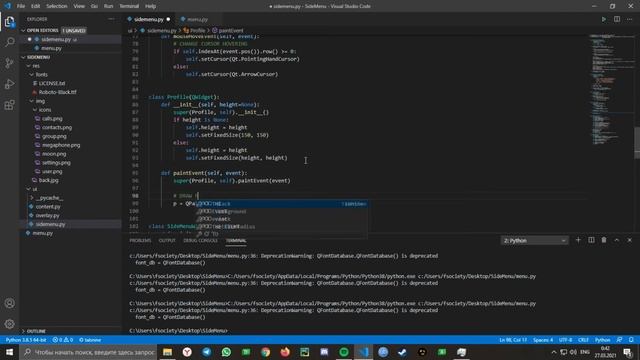Select Python 3.8.5 64-bit interpreter
640x360 pixels.
(x=26, y=340)
